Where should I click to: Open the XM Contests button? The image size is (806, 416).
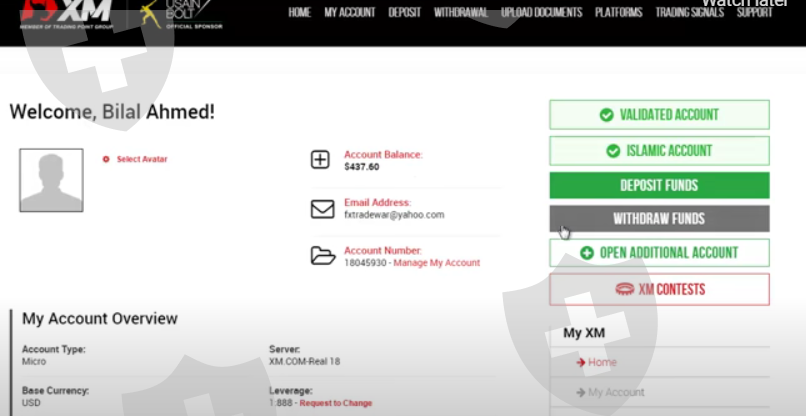[x=660, y=290]
